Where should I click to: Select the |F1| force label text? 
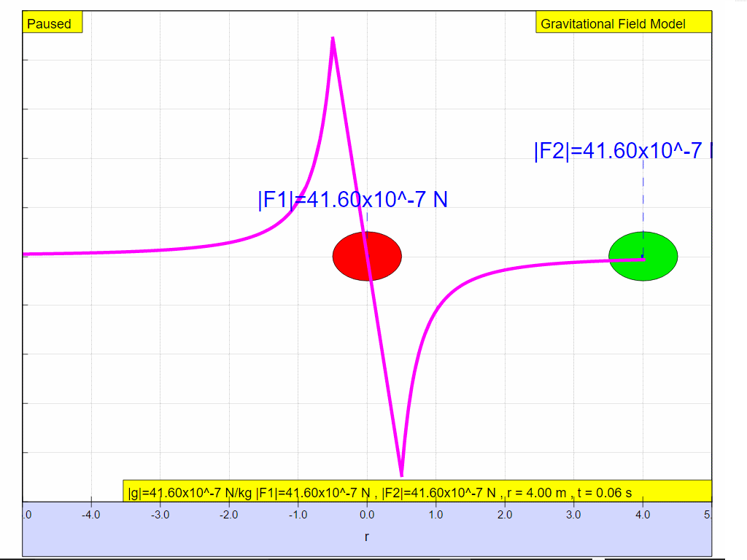pyautogui.click(x=352, y=199)
